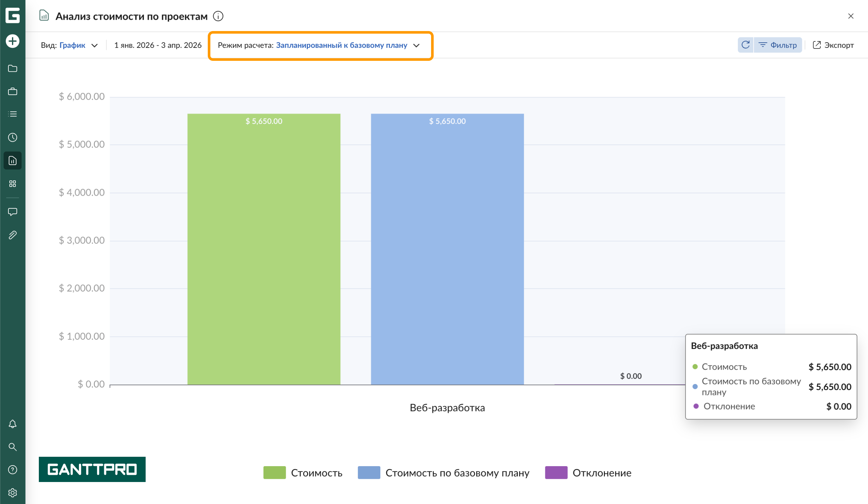Open the comments speech bubble icon
The height and width of the screenshot is (504, 868).
[12, 212]
